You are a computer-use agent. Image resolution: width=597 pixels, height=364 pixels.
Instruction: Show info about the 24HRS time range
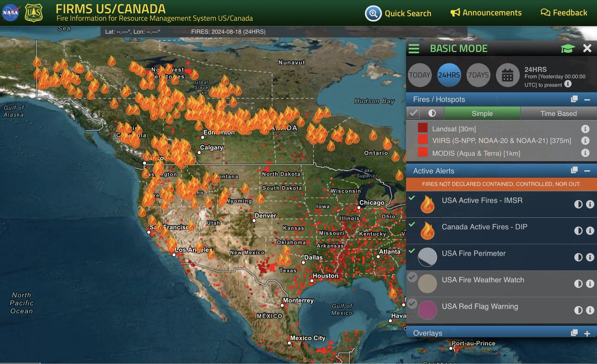[x=568, y=84]
